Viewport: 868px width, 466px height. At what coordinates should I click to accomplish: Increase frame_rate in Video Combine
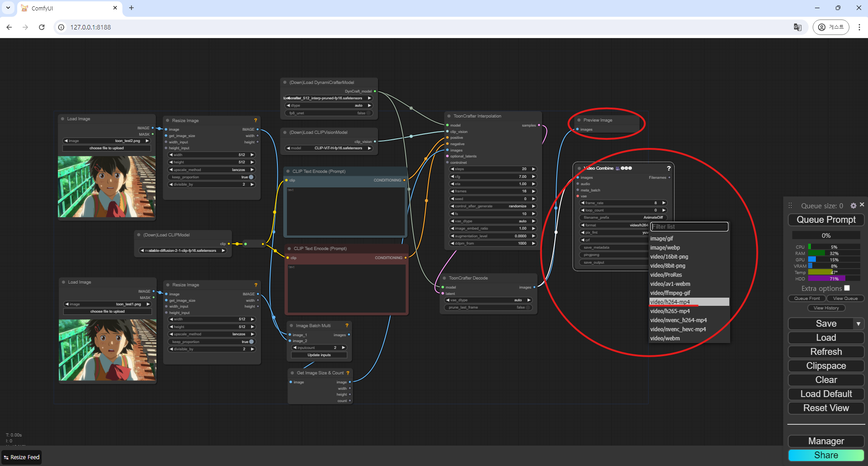[664, 203]
